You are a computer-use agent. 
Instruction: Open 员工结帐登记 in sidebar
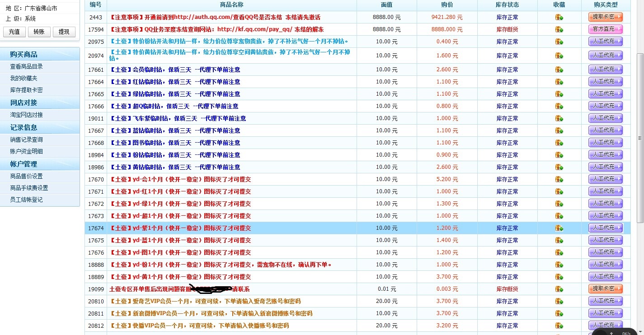27,200
